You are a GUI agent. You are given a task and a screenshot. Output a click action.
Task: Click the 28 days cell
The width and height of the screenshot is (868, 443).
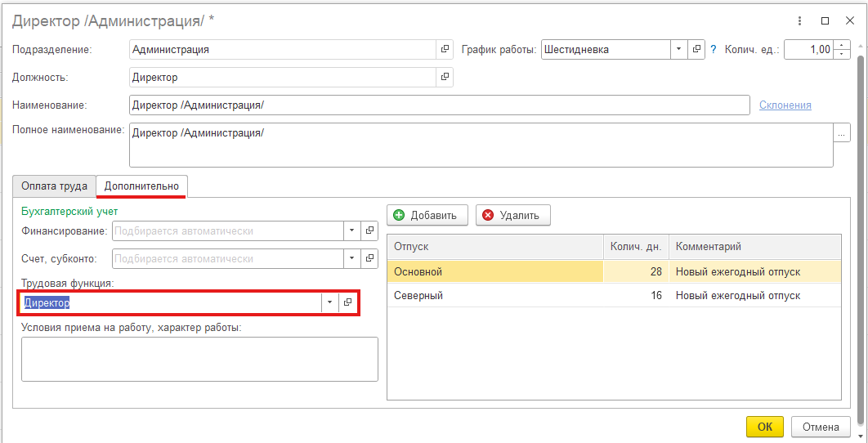(x=636, y=271)
